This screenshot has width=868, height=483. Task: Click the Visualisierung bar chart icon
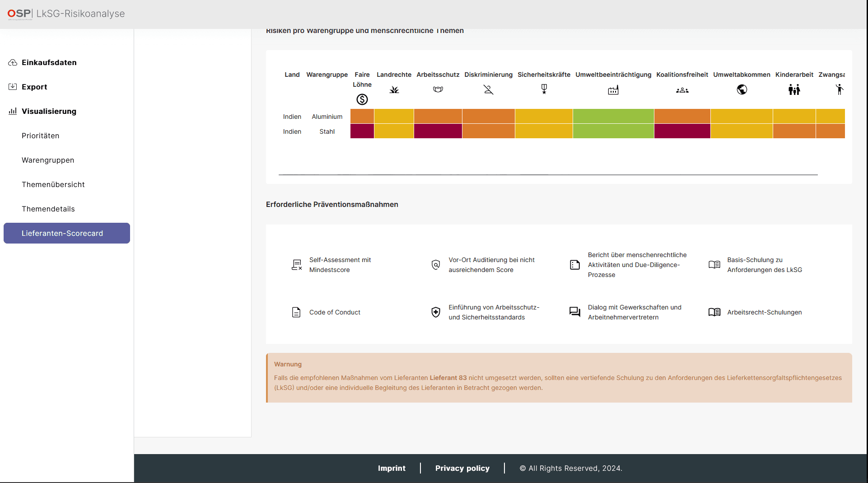13,111
